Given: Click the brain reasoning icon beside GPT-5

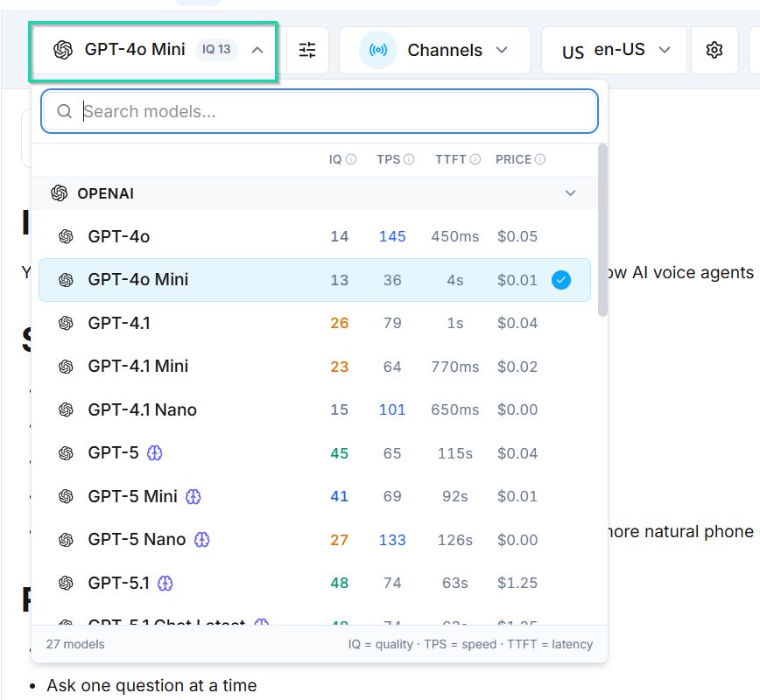Looking at the screenshot, I should pos(155,453).
